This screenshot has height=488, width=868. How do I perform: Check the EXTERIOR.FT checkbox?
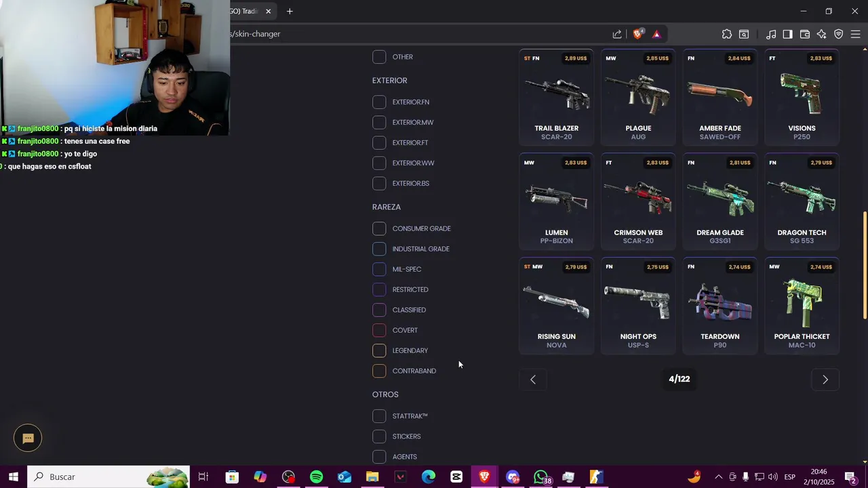tap(380, 143)
